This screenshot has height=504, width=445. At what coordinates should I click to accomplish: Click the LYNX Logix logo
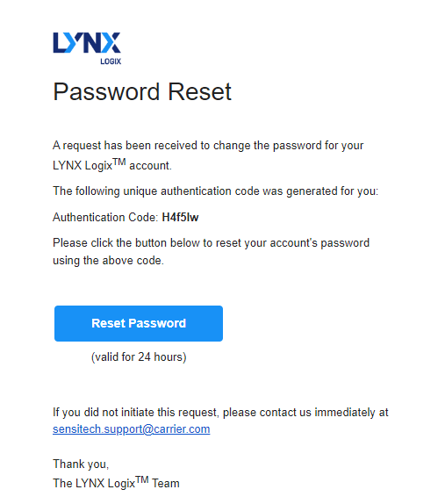pyautogui.click(x=87, y=48)
